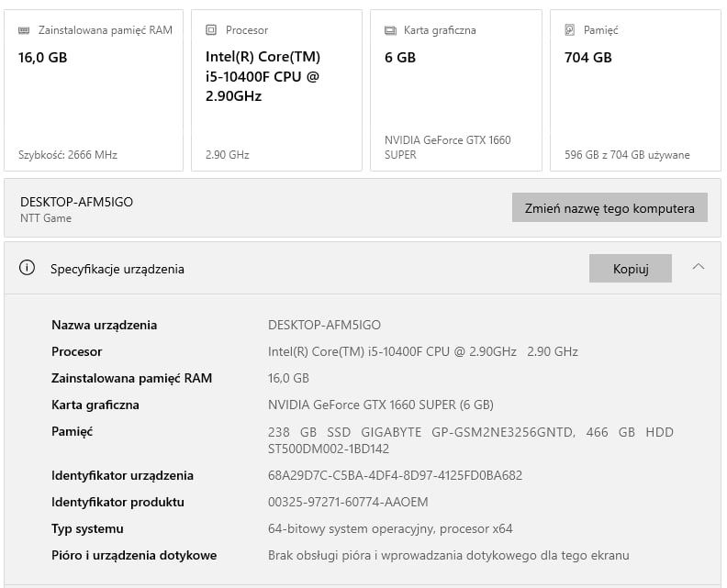
Task: Click the device ID value 68A29D7C
Action: (395, 475)
